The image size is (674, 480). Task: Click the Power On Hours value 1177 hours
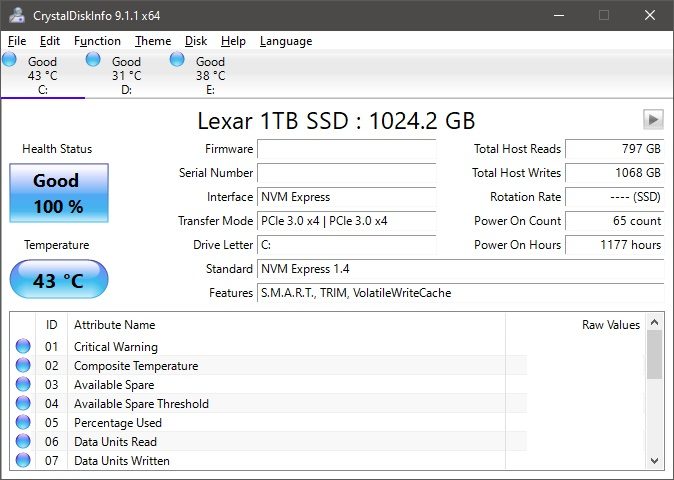coord(615,245)
